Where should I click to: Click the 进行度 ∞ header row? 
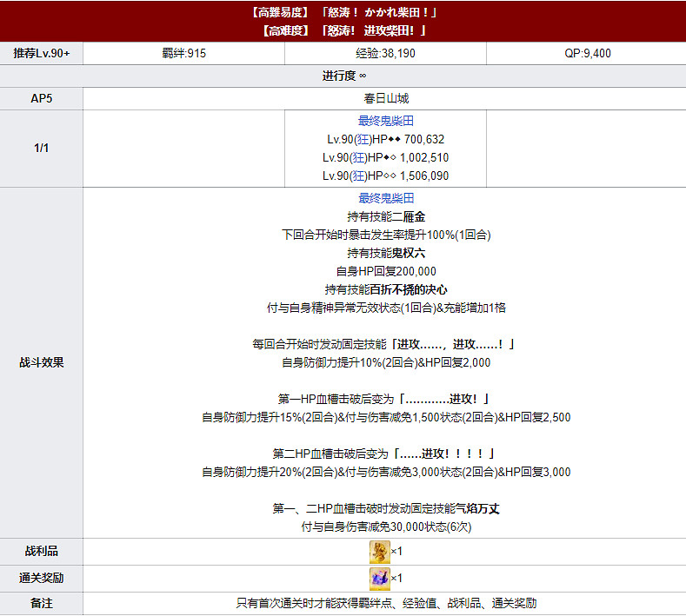click(343, 76)
